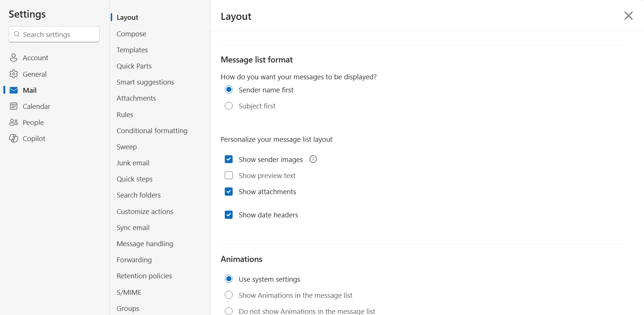
Task: Choose Show Animations in the message list
Action: (229, 295)
